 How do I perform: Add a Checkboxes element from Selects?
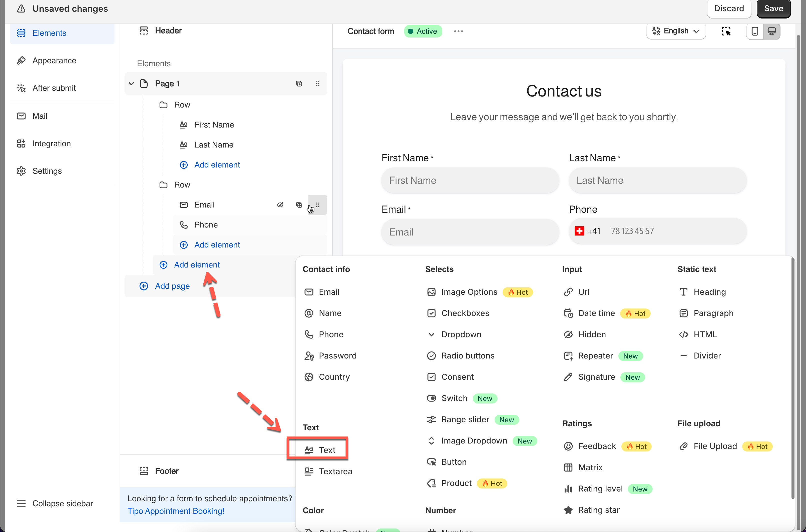[x=465, y=313]
